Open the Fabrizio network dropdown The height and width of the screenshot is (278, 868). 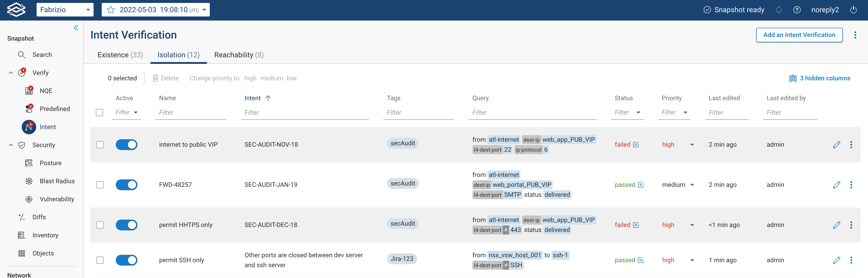[65, 10]
